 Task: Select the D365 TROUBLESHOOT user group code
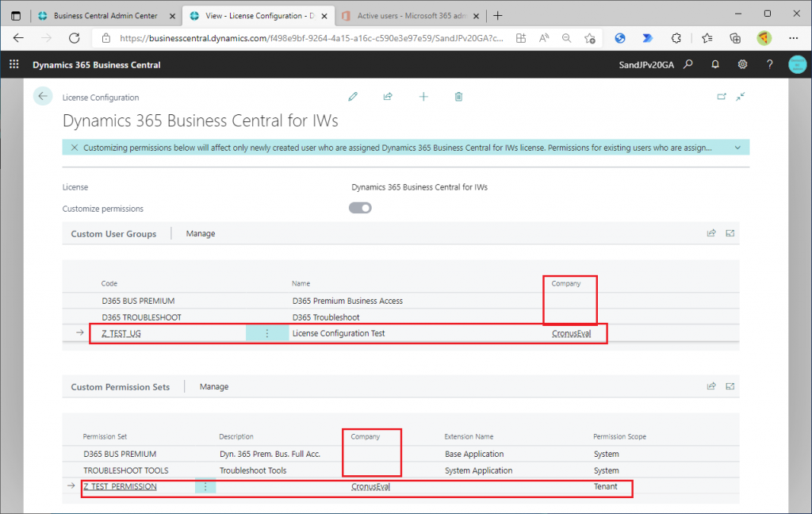[x=141, y=317]
